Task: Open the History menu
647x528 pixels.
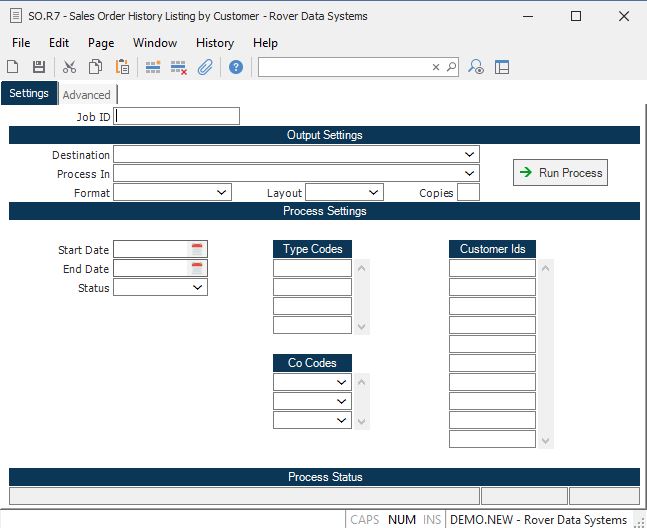Action: click(x=214, y=43)
